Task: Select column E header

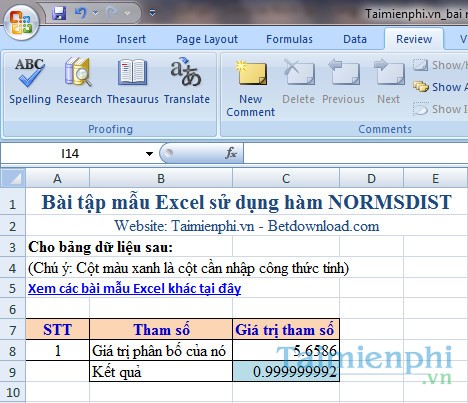Action: (x=435, y=178)
